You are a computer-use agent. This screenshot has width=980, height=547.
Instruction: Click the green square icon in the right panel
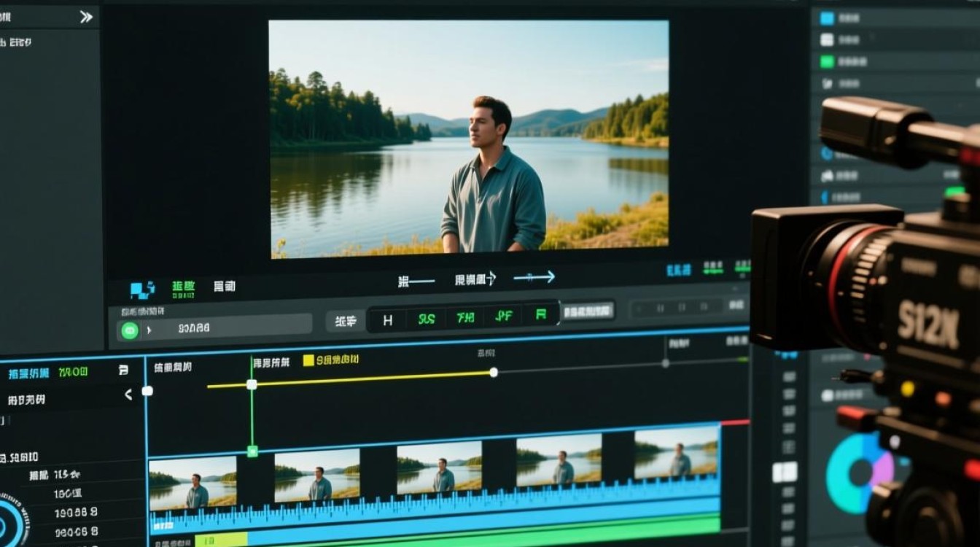pos(827,62)
